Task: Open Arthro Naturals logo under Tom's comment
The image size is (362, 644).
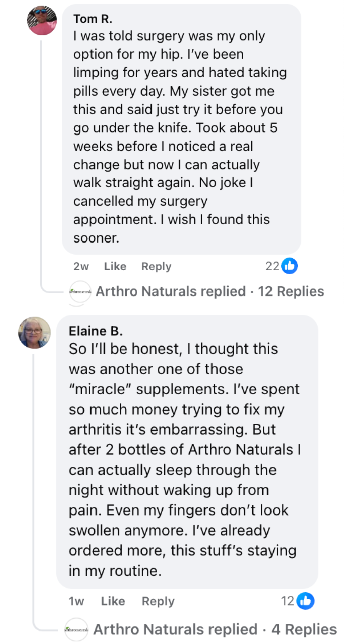Action: click(80, 292)
